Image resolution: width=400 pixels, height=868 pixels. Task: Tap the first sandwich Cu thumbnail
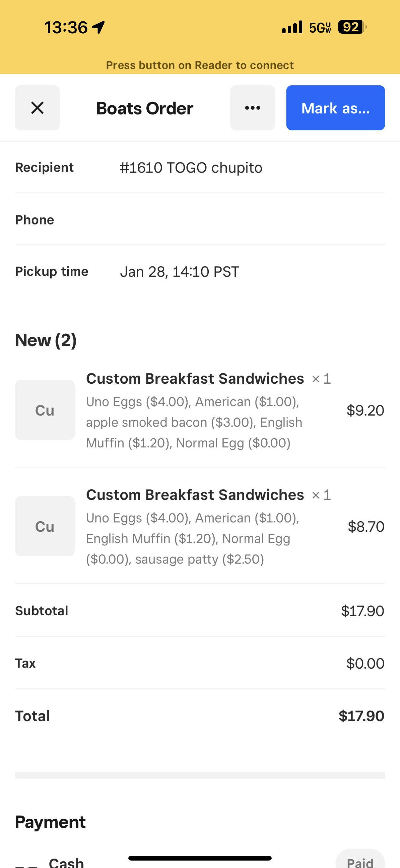tap(45, 410)
